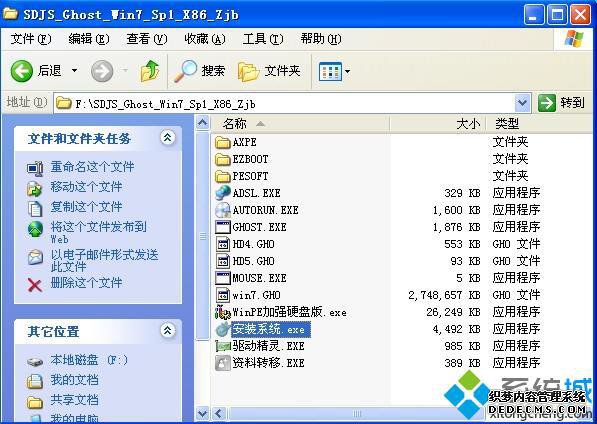Viewport: 597px width, 424px height.
Task: Select the AUTORUN.EXE disc icon
Action: [223, 210]
